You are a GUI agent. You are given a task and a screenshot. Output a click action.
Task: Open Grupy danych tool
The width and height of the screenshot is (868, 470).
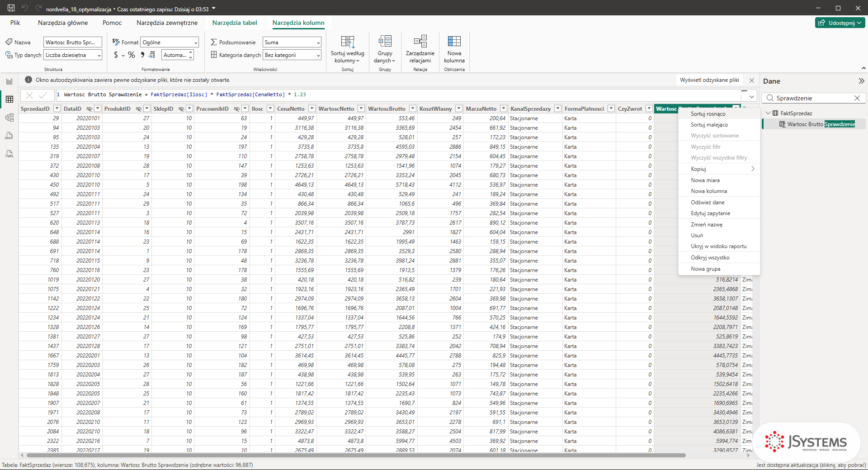[385, 49]
